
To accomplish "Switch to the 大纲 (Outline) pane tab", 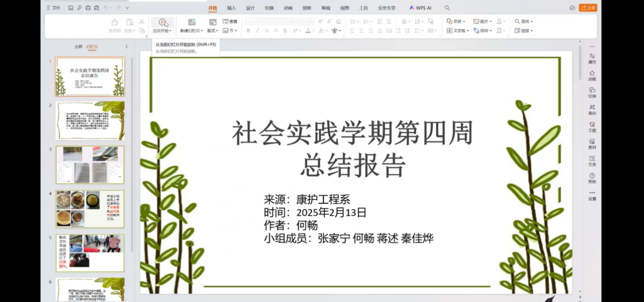I will click(78, 47).
